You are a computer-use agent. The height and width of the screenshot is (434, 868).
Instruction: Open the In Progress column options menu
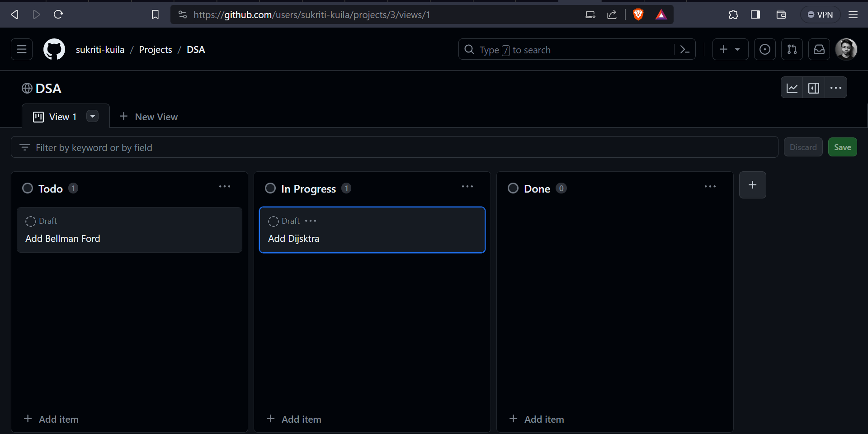467,186
